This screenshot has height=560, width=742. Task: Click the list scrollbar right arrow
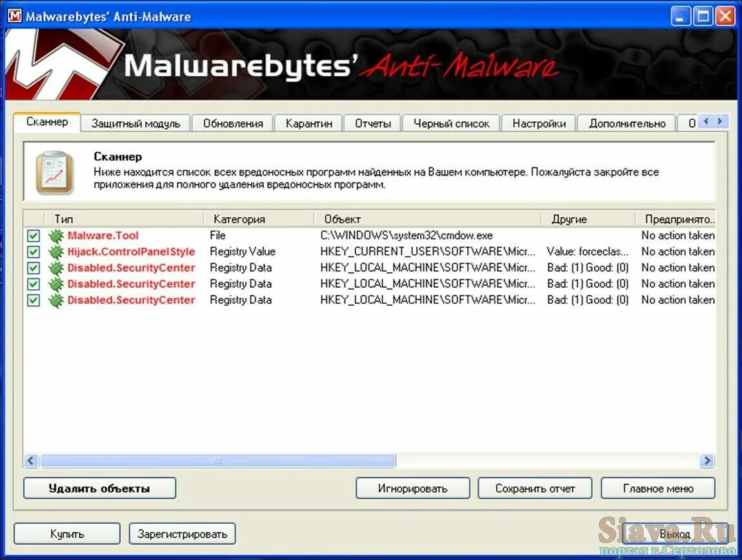(707, 461)
